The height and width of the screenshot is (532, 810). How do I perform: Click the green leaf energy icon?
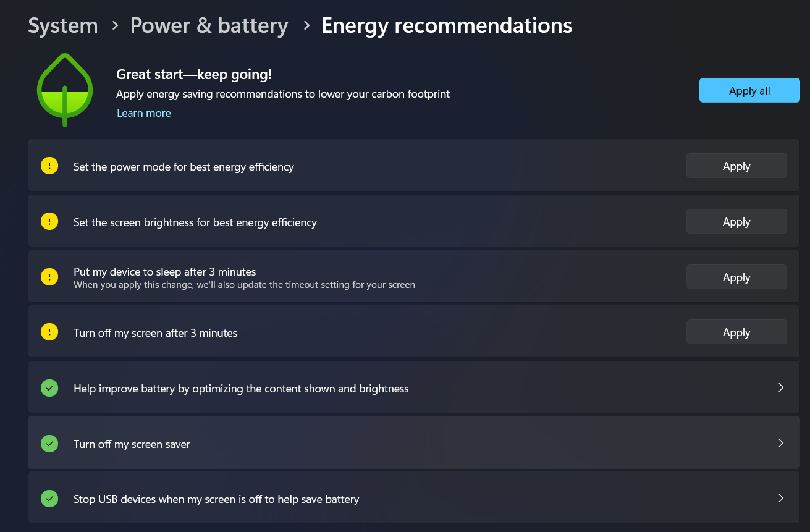click(x=65, y=90)
